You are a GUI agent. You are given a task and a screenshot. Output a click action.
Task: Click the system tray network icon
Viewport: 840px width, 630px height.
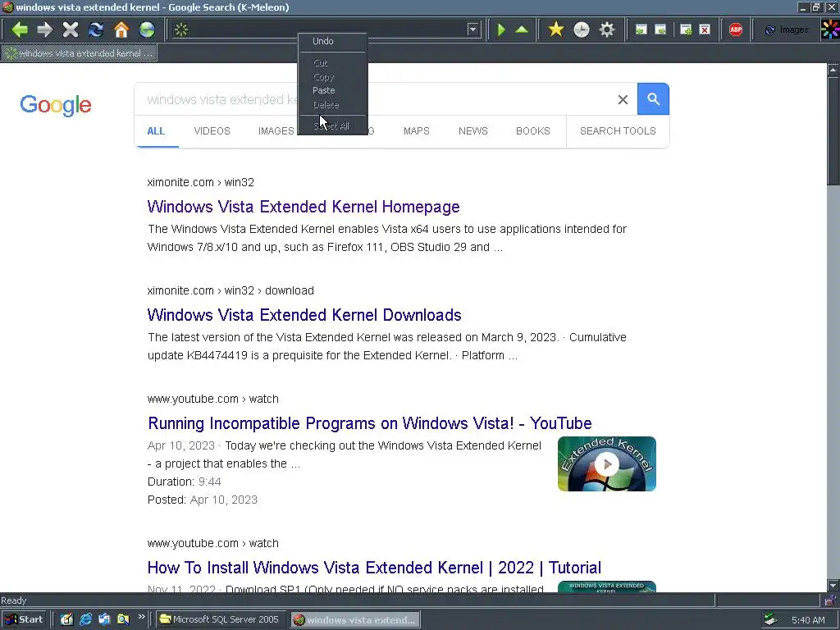click(769, 619)
